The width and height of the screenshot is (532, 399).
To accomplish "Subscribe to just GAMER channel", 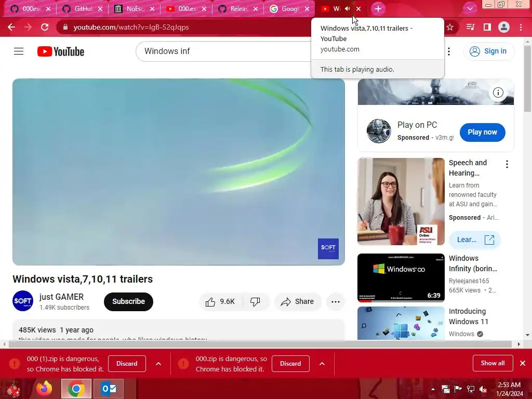I will click(129, 302).
